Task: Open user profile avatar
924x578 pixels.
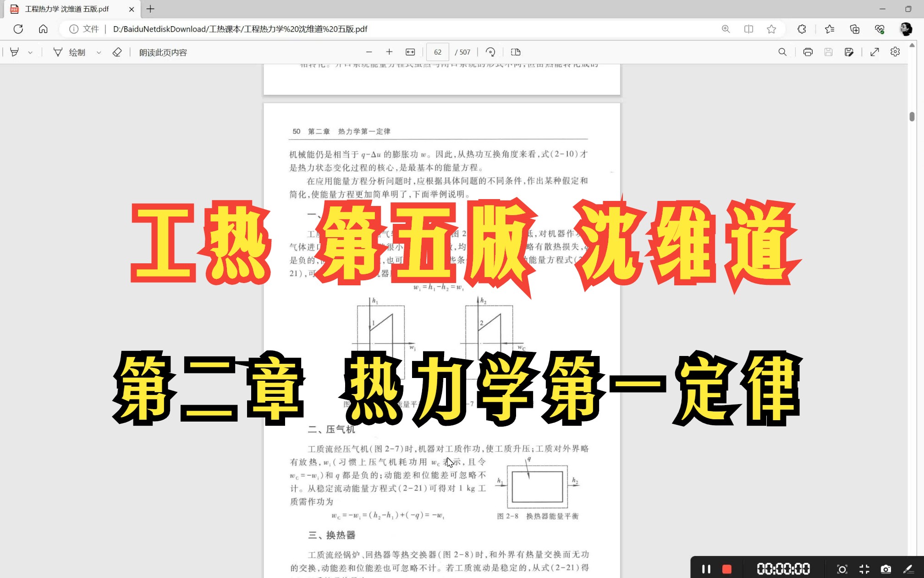Action: point(906,29)
